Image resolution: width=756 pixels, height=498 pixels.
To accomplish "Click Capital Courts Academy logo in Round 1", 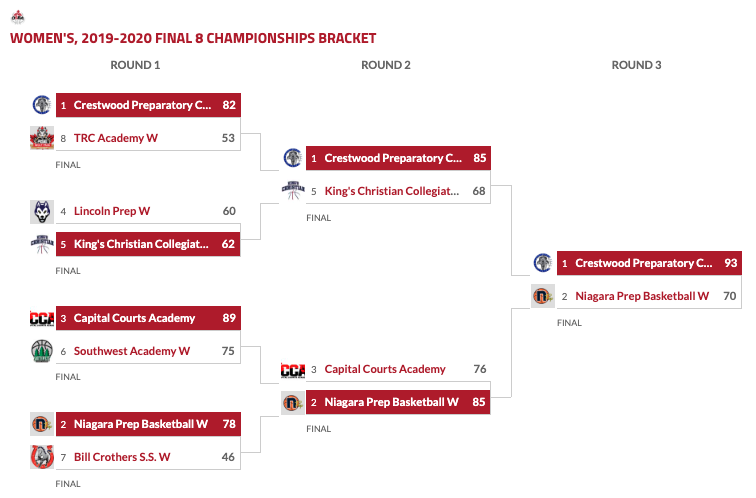I will tap(41, 319).
